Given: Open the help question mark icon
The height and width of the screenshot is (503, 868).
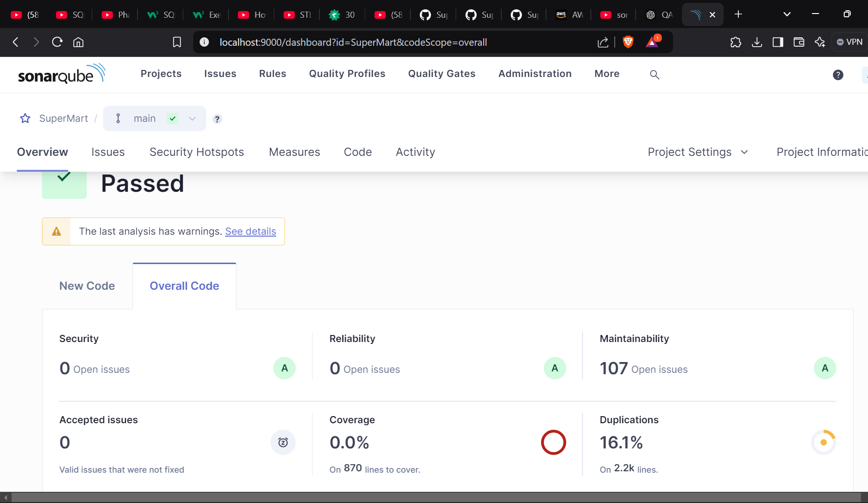Looking at the screenshot, I should click(838, 75).
